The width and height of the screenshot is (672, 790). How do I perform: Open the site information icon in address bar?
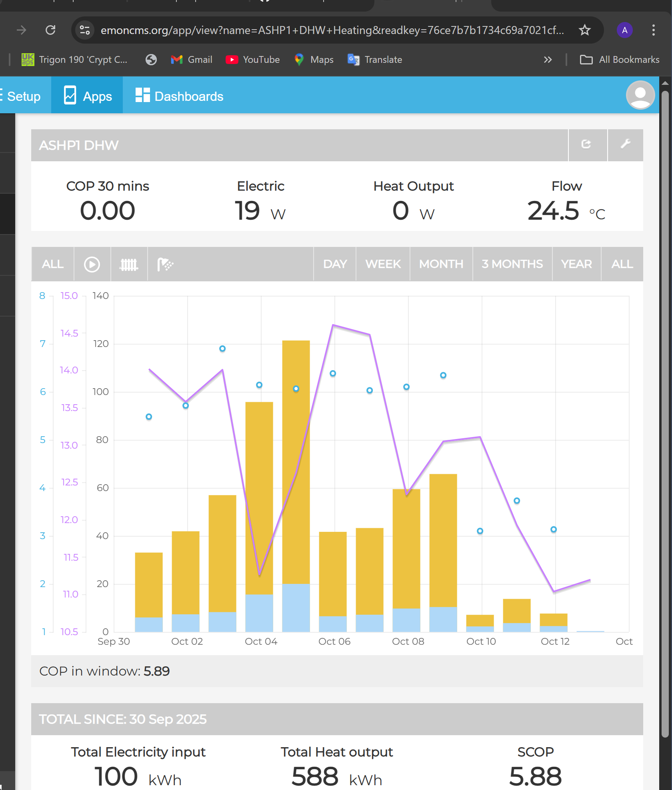[85, 30]
